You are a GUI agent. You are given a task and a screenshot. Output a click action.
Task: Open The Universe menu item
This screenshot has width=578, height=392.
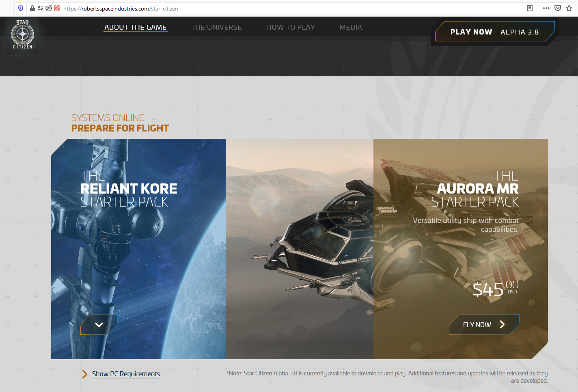(216, 27)
